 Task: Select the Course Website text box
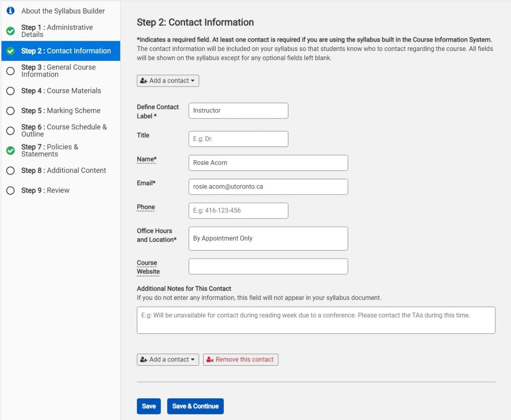coord(268,266)
